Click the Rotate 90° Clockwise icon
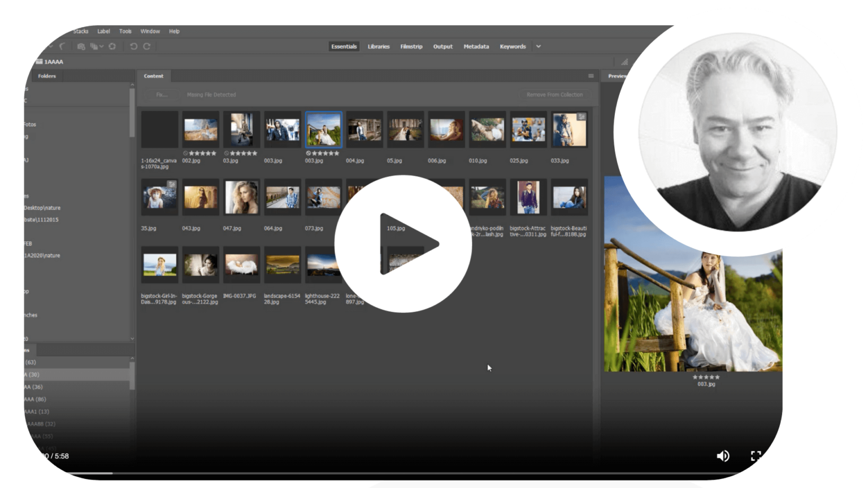Screen dimensions: 868x488 click(147, 46)
